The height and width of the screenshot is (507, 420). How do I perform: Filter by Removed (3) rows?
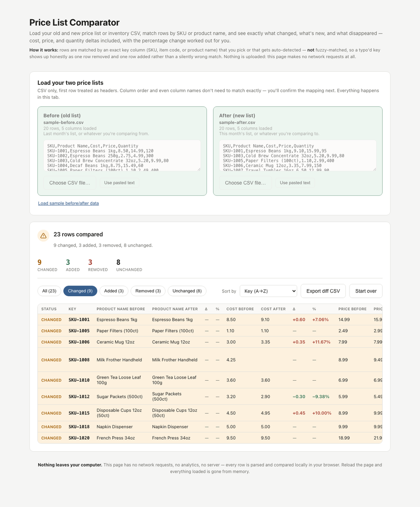tap(148, 291)
